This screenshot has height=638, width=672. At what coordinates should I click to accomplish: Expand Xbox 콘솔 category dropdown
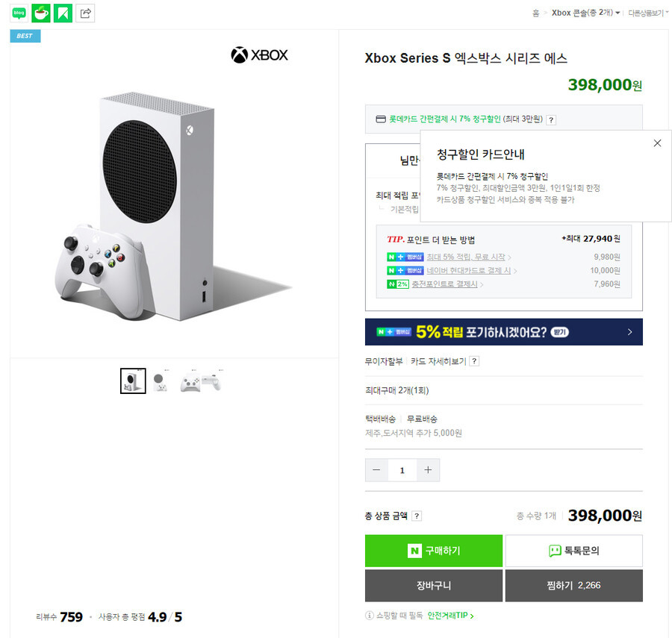point(585,13)
